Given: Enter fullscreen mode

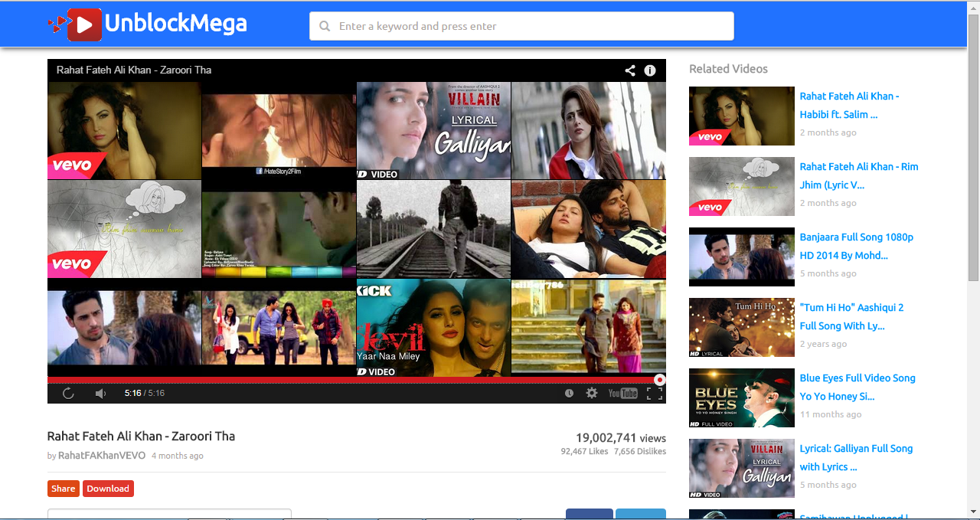Looking at the screenshot, I should point(655,393).
